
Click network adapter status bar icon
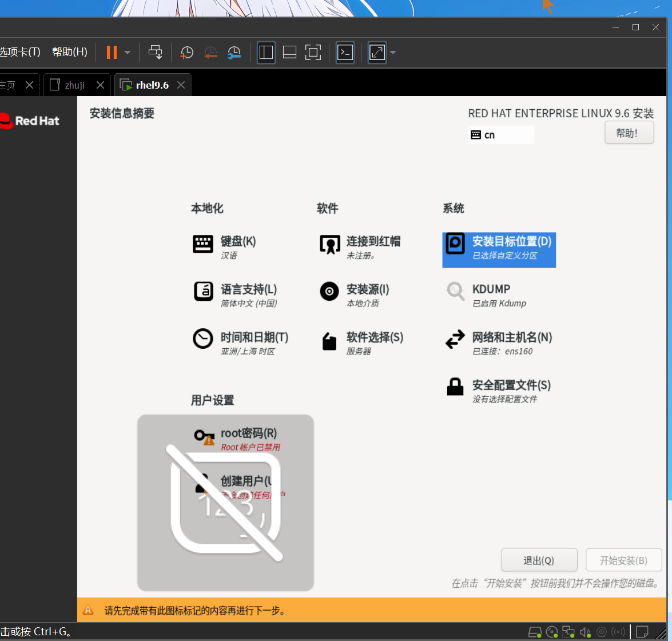[x=568, y=632]
